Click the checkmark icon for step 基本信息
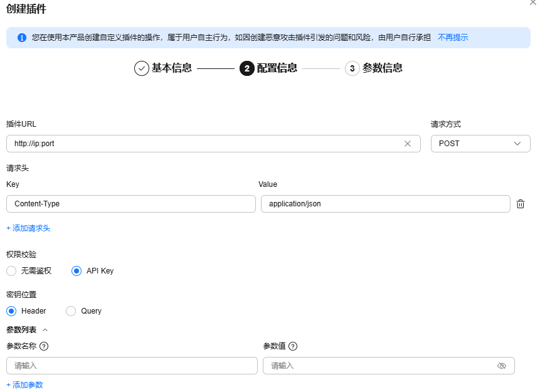Viewport: 540px width, 392px height. pos(142,68)
